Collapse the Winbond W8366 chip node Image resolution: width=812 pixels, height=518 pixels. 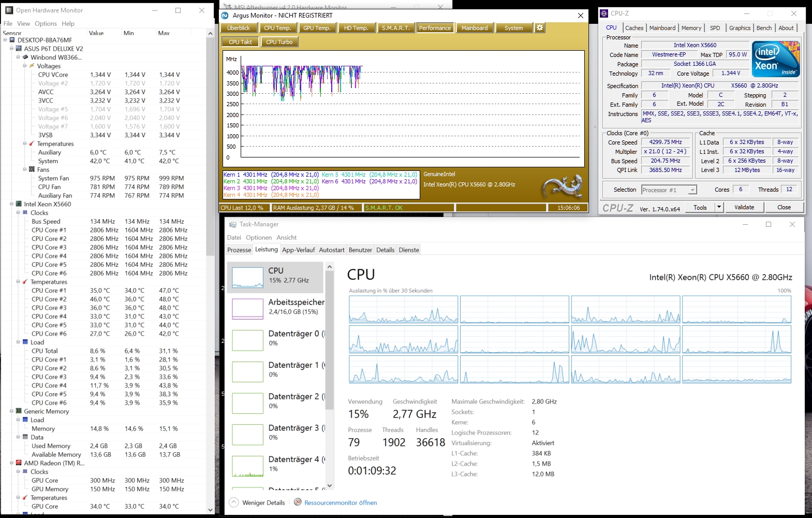pyautogui.click(x=18, y=57)
